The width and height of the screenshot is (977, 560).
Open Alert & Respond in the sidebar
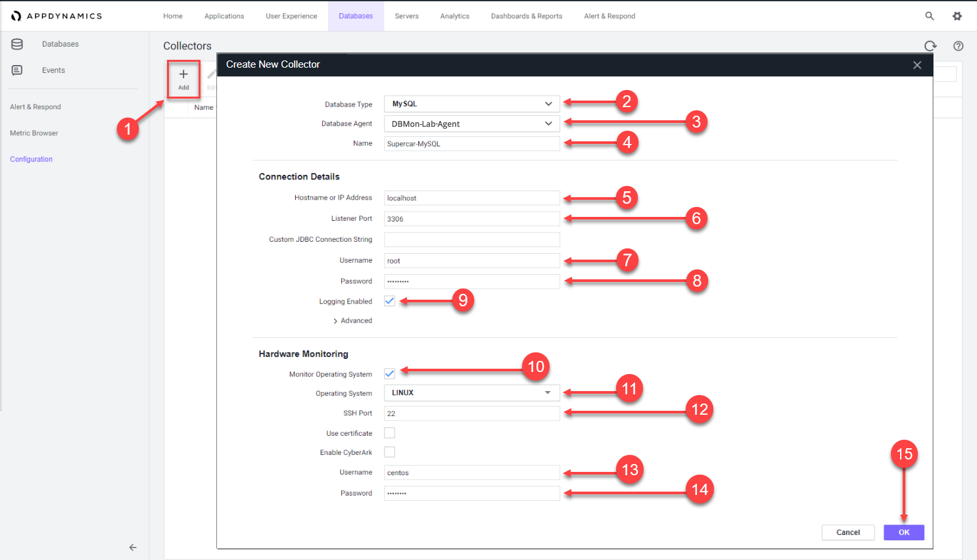36,106
